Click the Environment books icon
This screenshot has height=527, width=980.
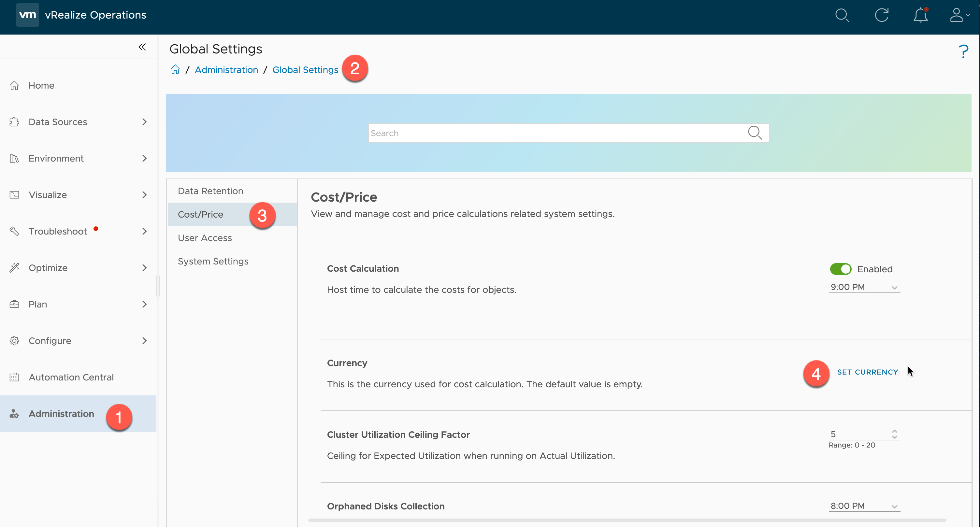(x=14, y=159)
